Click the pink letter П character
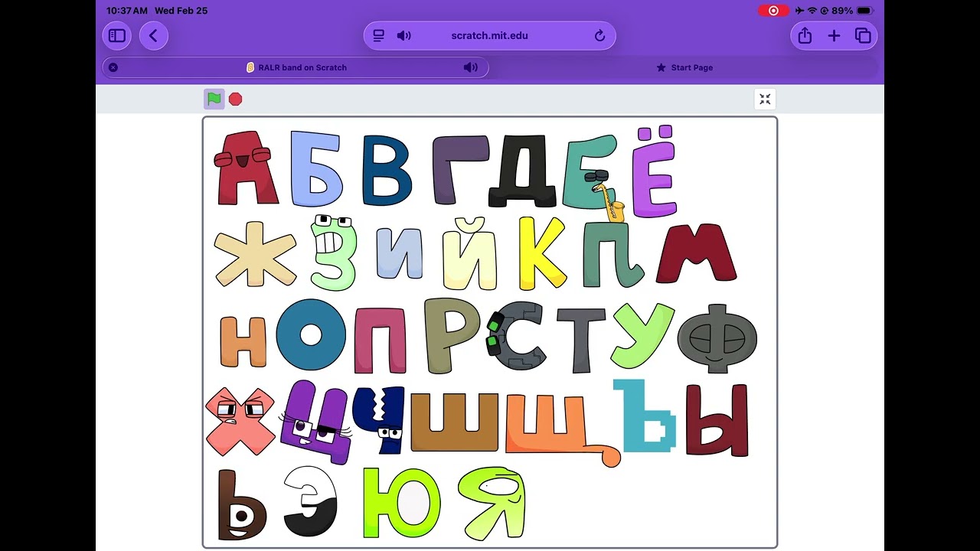Image resolution: width=980 pixels, height=551 pixels. click(380, 340)
